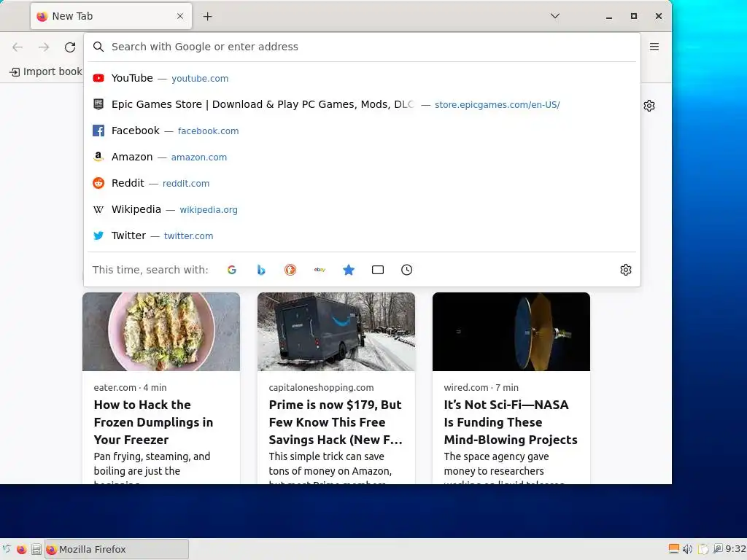Viewport: 747px width, 560px height.
Task: Click orange monitor tray icon
Action: point(674,549)
